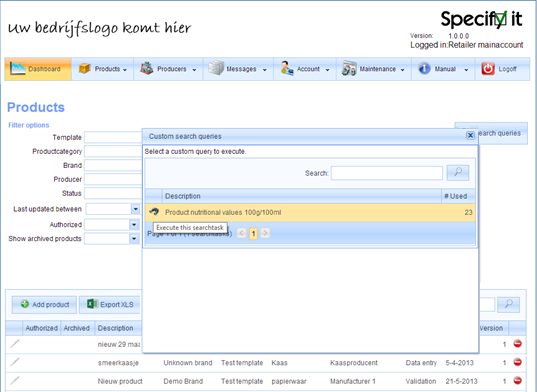The height and width of the screenshot is (392, 537).
Task: Go to the previous page in the dialog pager
Action: point(241,233)
